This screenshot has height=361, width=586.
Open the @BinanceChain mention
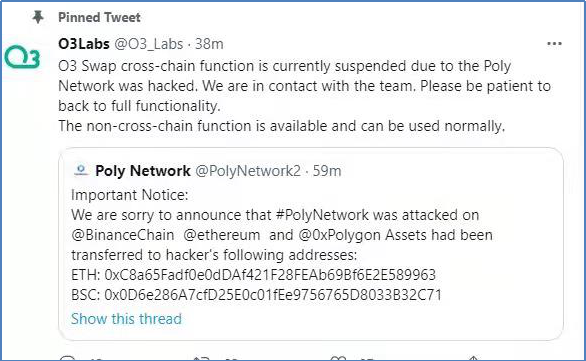(x=123, y=235)
